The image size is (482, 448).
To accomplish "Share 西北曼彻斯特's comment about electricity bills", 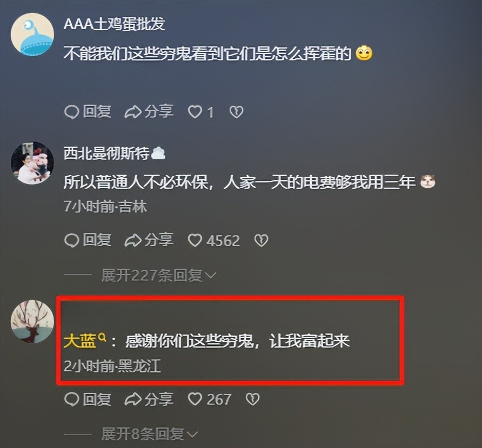I will (x=149, y=240).
